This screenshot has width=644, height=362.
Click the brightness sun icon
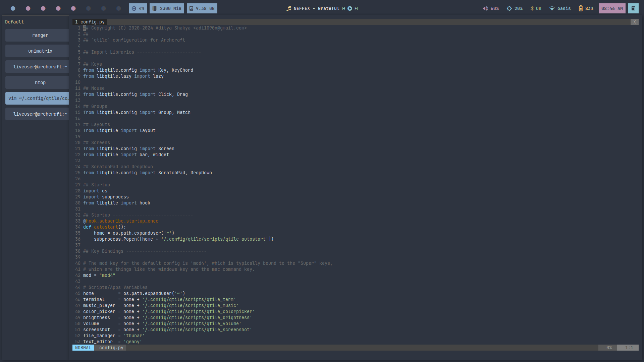(509, 8)
